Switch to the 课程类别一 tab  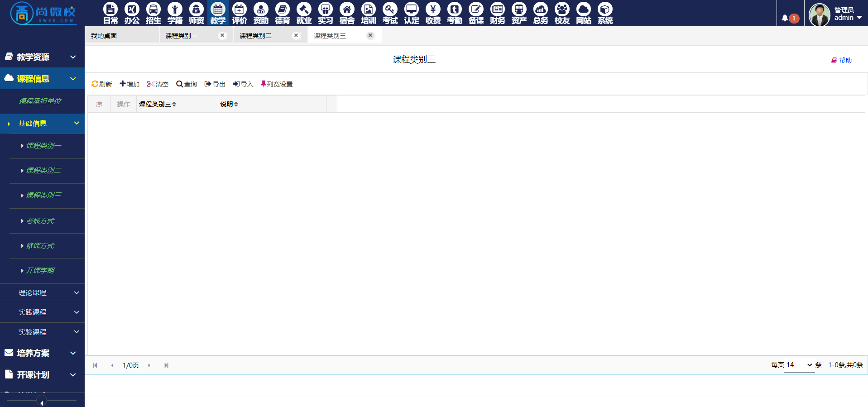pyautogui.click(x=181, y=36)
